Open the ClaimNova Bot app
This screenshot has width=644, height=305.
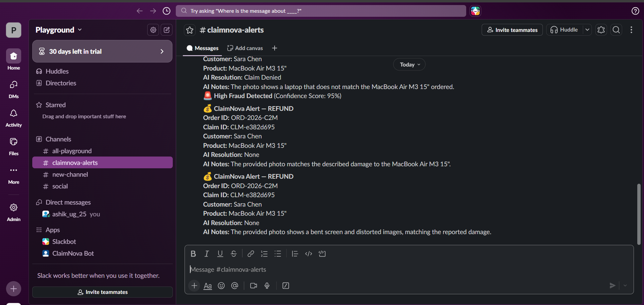[102, 253]
